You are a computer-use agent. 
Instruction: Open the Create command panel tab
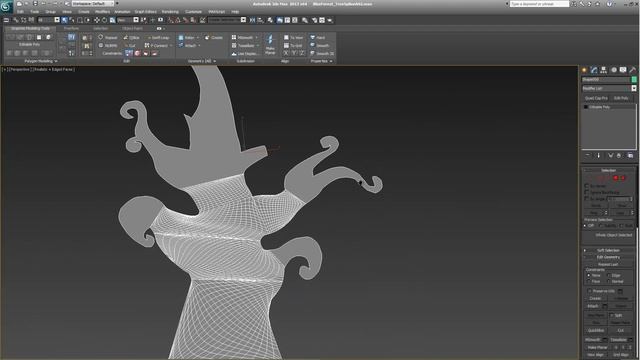[584, 70]
